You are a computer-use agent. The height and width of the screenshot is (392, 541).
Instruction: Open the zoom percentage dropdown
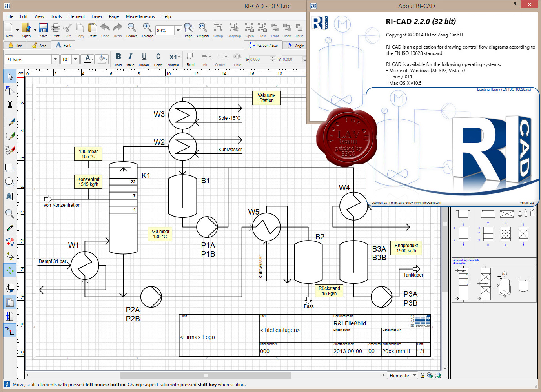178,30
